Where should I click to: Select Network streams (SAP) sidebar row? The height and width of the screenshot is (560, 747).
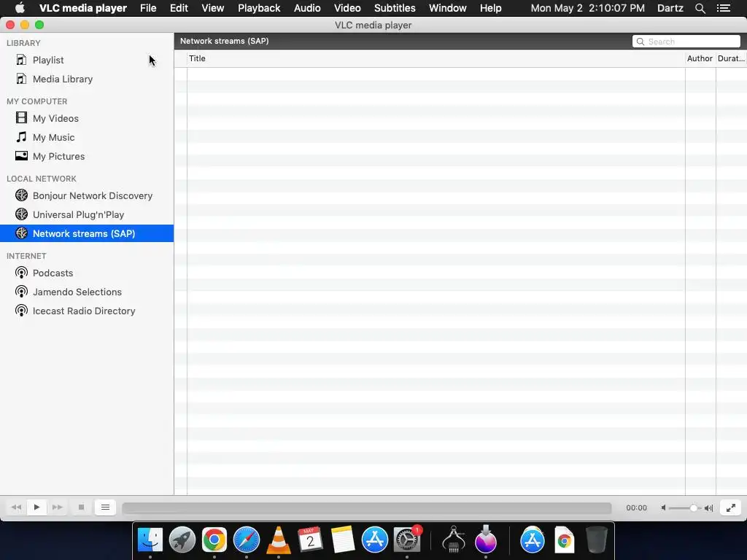[87, 233]
